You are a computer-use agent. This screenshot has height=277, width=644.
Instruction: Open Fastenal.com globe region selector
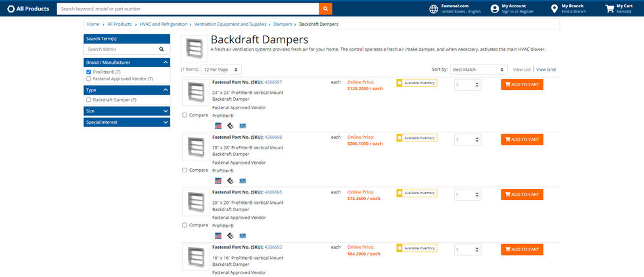click(x=434, y=9)
